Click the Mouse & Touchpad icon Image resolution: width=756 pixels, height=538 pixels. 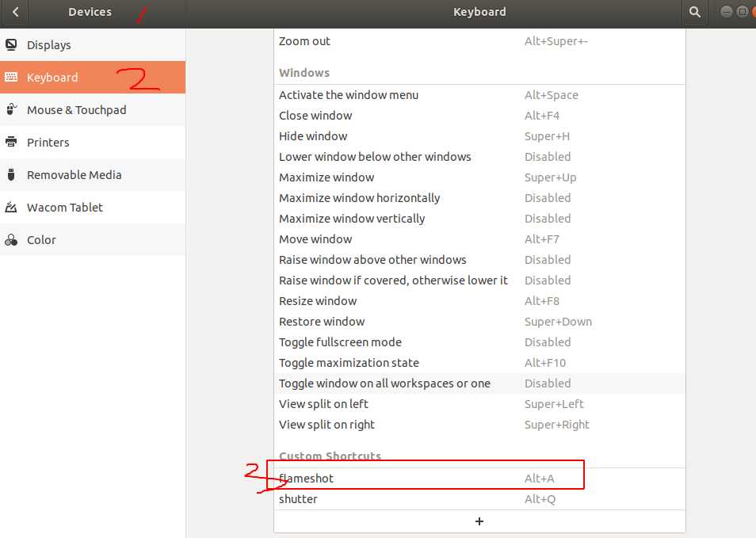point(11,110)
